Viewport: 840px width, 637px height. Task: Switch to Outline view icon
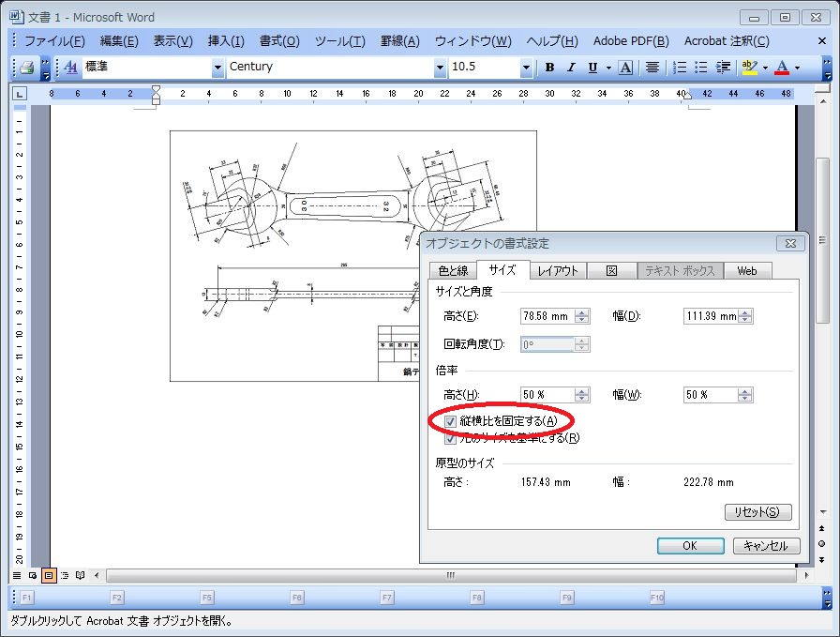coord(65,575)
